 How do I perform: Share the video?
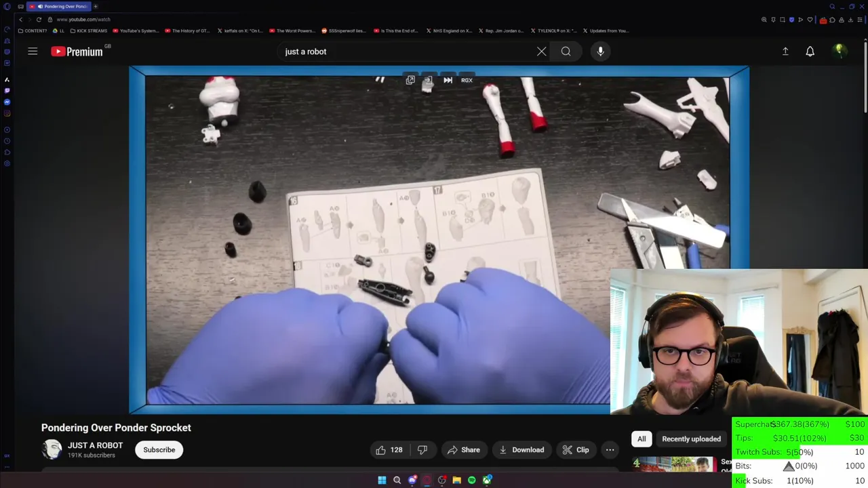(464, 450)
